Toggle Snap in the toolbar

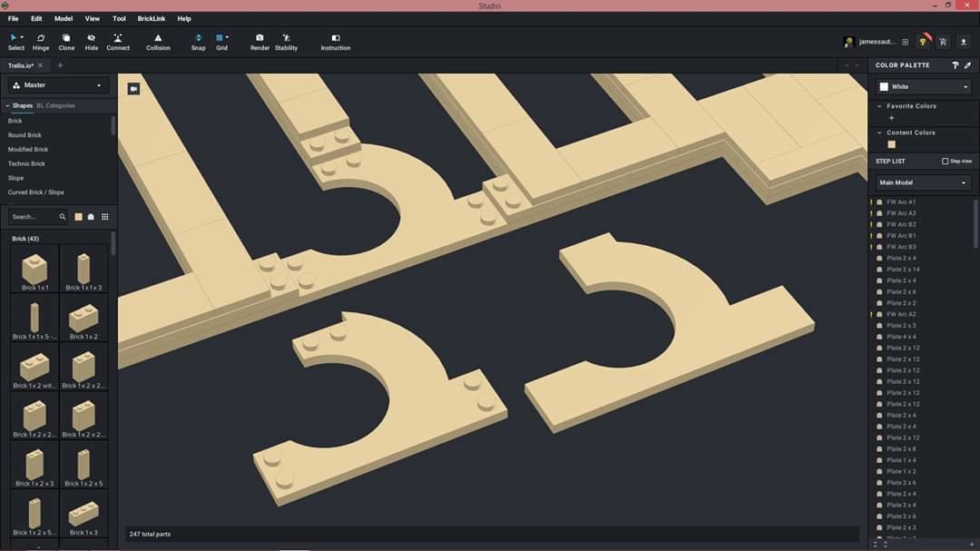coord(198,42)
